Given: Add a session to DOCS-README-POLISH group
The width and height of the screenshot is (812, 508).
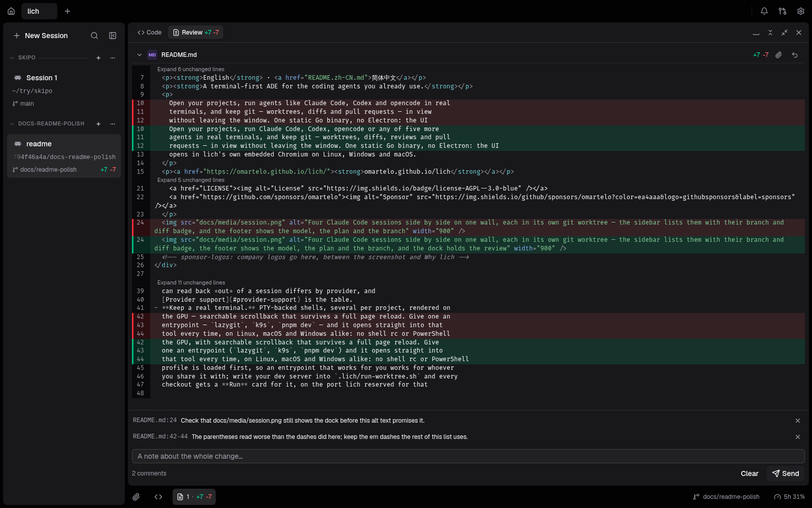Looking at the screenshot, I should pyautogui.click(x=98, y=124).
